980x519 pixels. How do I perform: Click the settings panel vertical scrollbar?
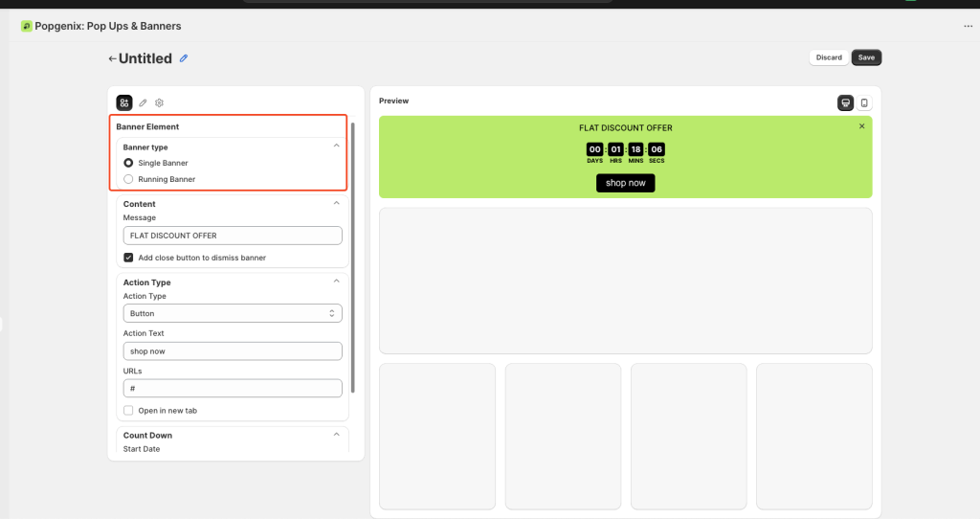(352, 257)
